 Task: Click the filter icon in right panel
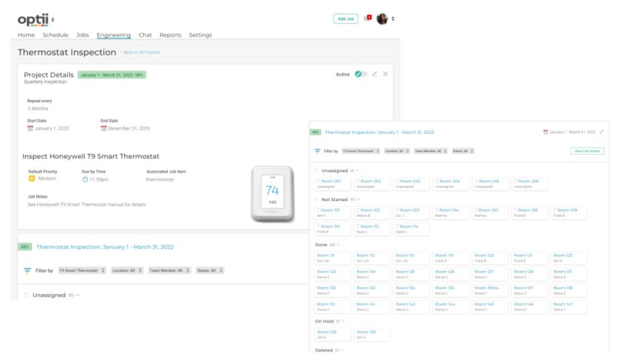317,151
